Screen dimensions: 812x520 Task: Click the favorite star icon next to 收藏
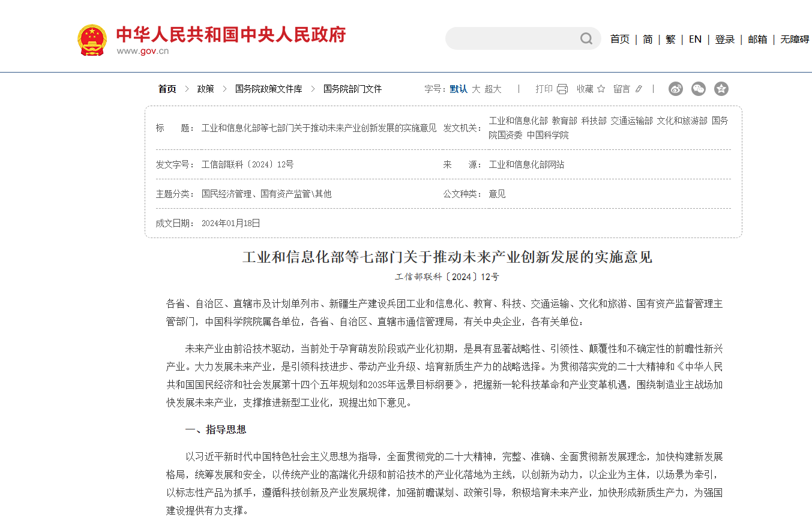[601, 89]
